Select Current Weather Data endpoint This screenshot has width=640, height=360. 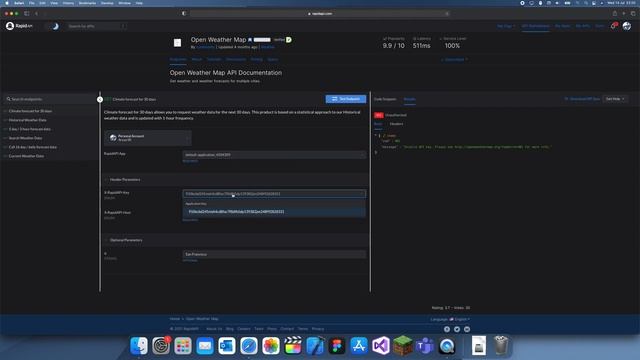26,156
